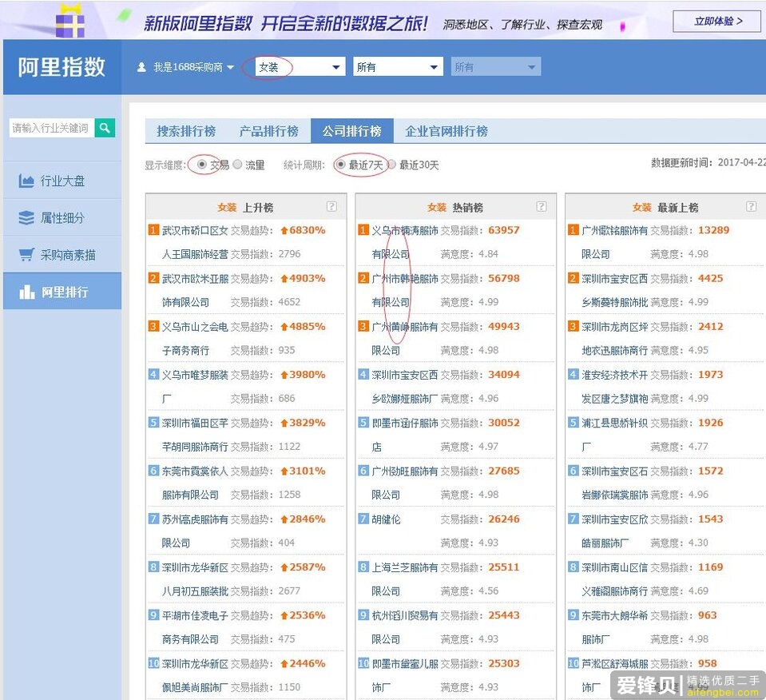766x700 pixels.
Task: Open 阿里排行 in the sidebar
Action: [62, 292]
